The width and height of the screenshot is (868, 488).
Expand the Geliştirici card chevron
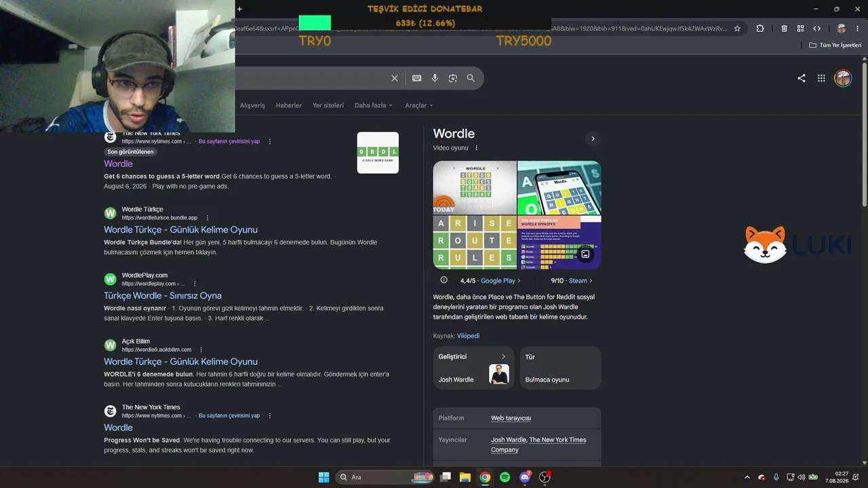tap(503, 357)
